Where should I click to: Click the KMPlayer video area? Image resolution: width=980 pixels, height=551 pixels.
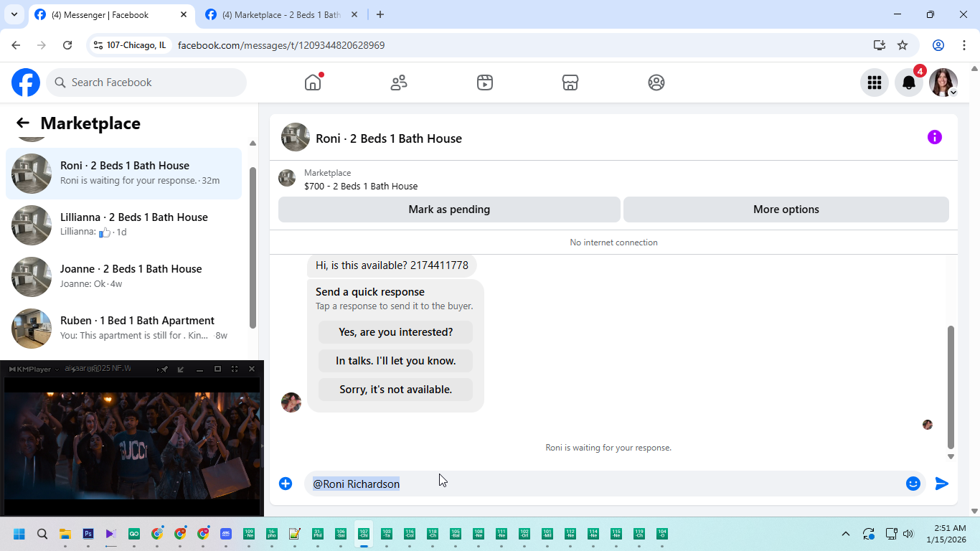point(132,446)
